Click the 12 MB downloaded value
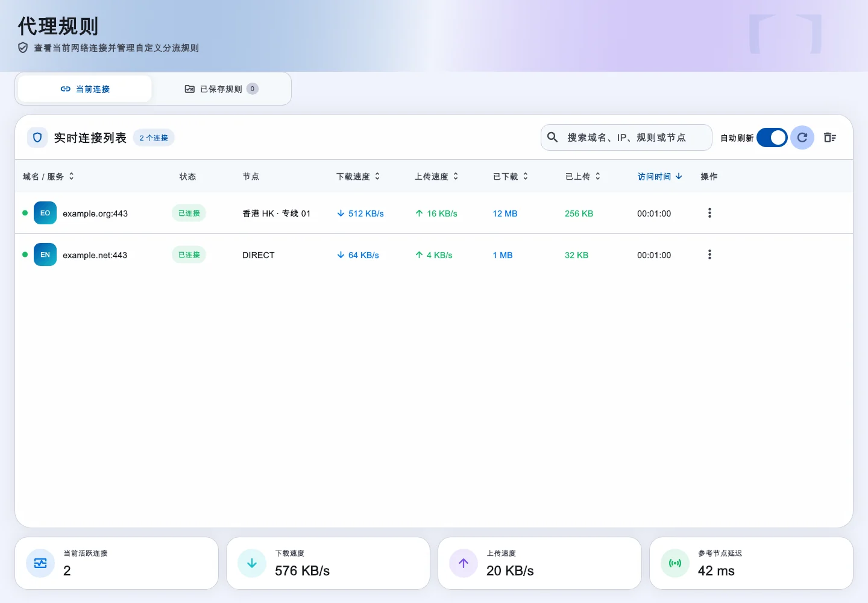Image resolution: width=868 pixels, height=603 pixels. coord(505,213)
